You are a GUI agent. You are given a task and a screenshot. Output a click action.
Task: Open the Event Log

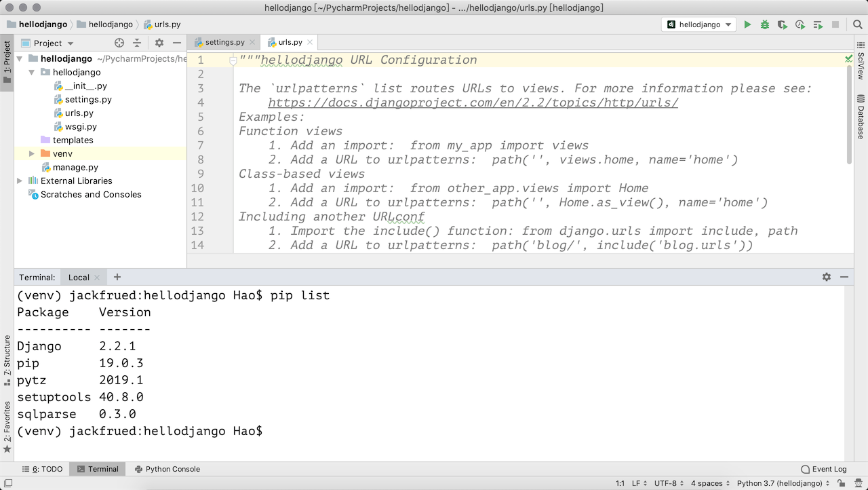[x=823, y=469]
